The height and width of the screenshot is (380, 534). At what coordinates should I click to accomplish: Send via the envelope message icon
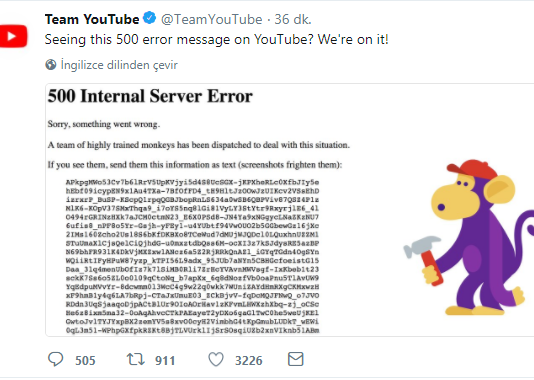pyautogui.click(x=296, y=359)
